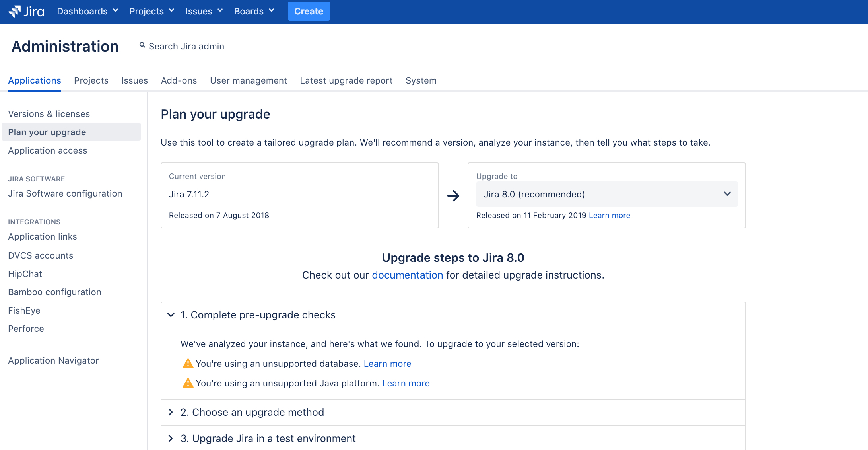868x450 pixels.
Task: Open DVCS accounts
Action: coord(41,255)
